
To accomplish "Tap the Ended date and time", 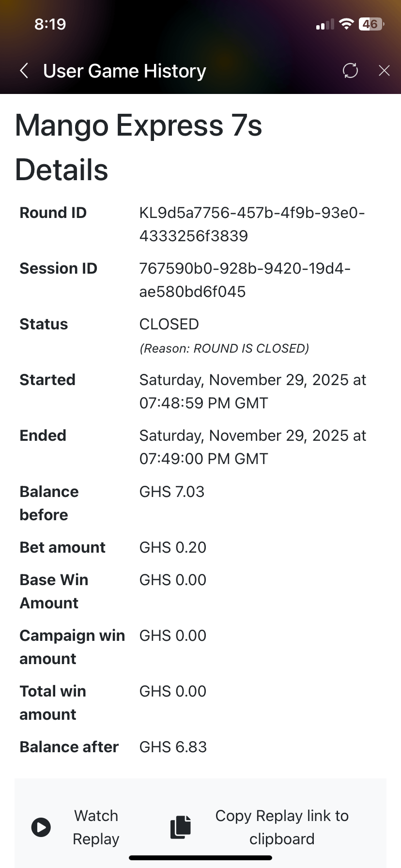I will 252,447.
